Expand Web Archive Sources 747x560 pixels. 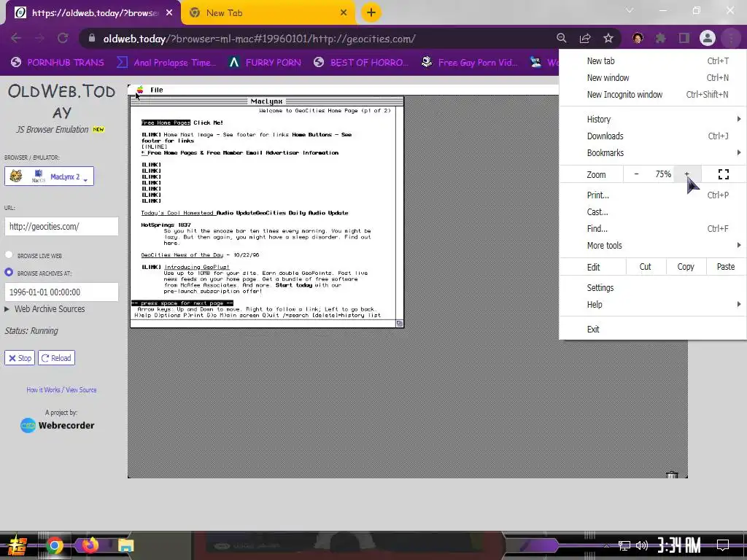[x=44, y=309]
